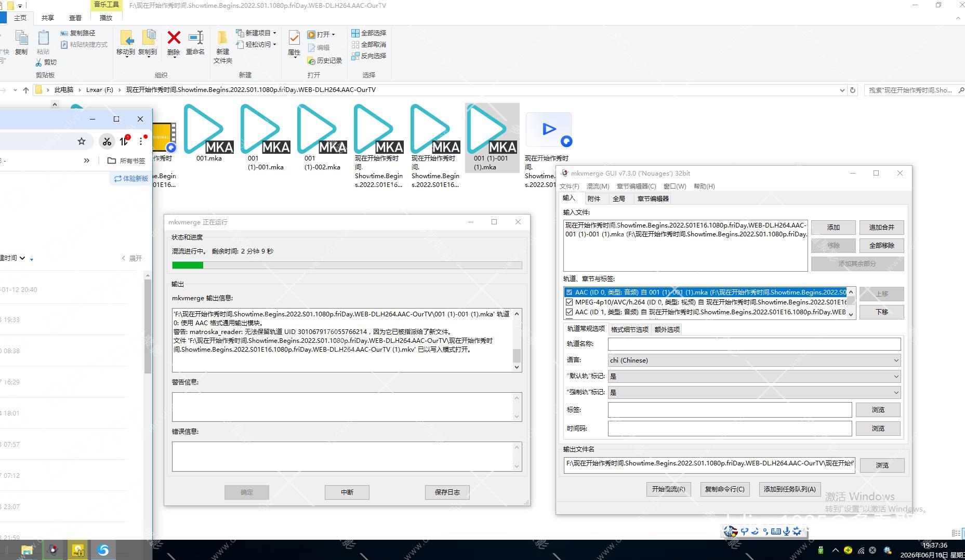Click the 添加 add file button
Image resolution: width=965 pixels, height=560 pixels.
point(833,228)
